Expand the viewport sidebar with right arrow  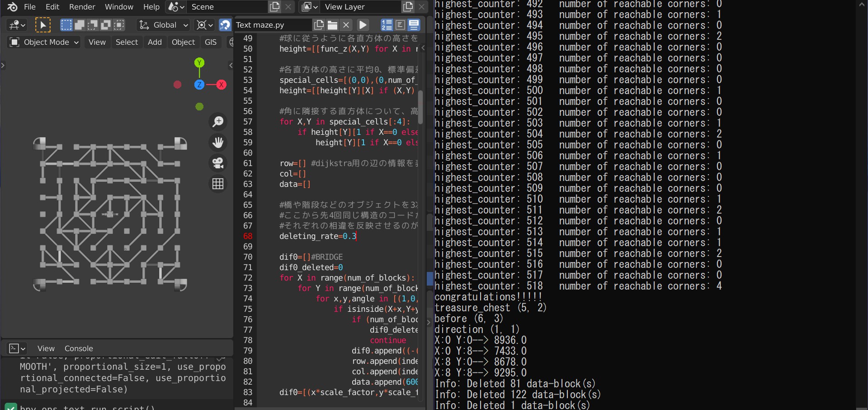pyautogui.click(x=231, y=66)
